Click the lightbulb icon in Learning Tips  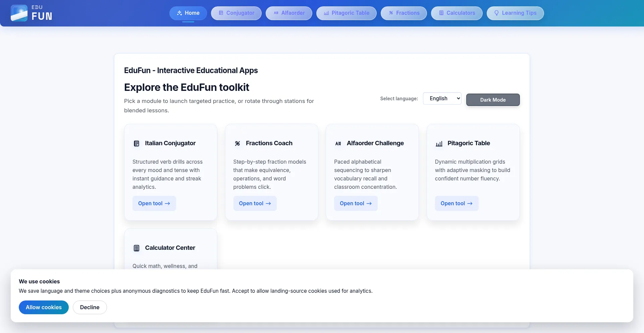click(x=496, y=13)
